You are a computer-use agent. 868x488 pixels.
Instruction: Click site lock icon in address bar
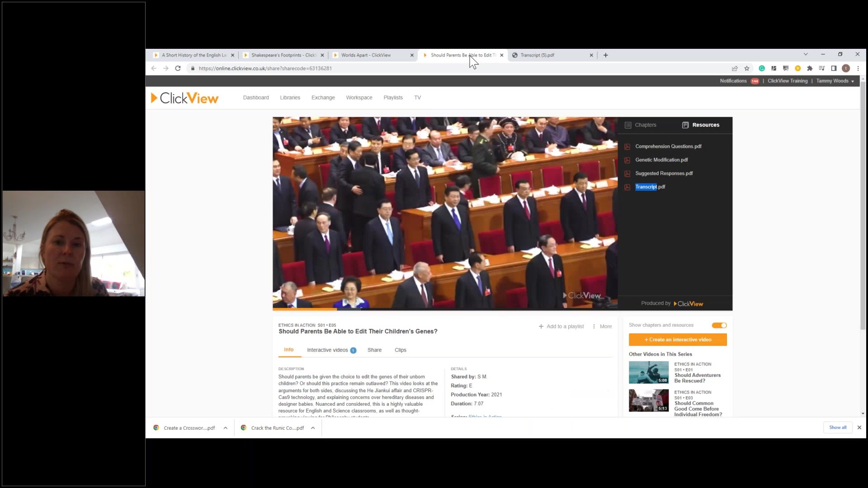pos(193,68)
